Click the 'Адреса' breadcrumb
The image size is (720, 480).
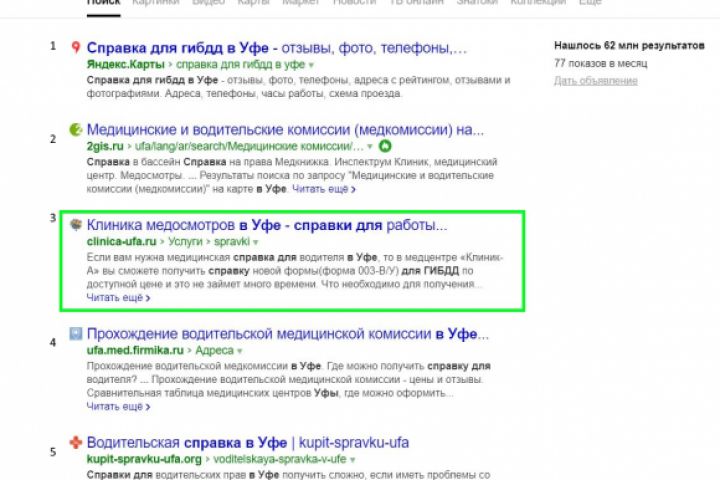point(214,350)
